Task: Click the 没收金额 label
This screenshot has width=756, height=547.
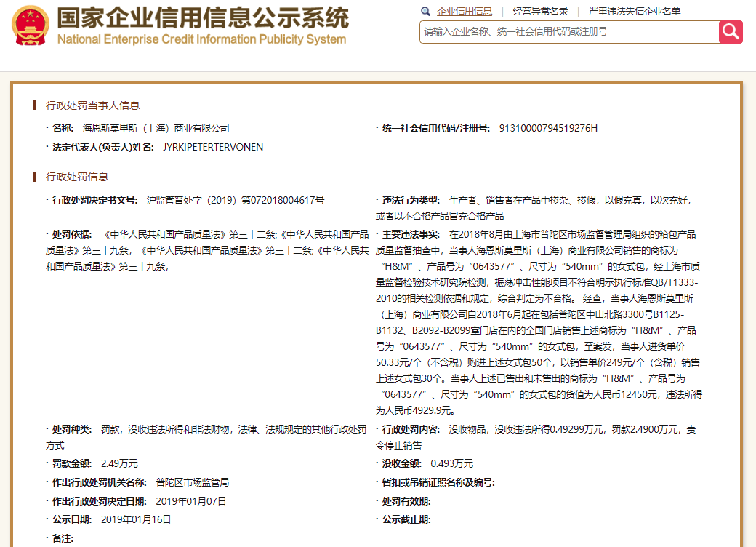Action: pos(402,463)
